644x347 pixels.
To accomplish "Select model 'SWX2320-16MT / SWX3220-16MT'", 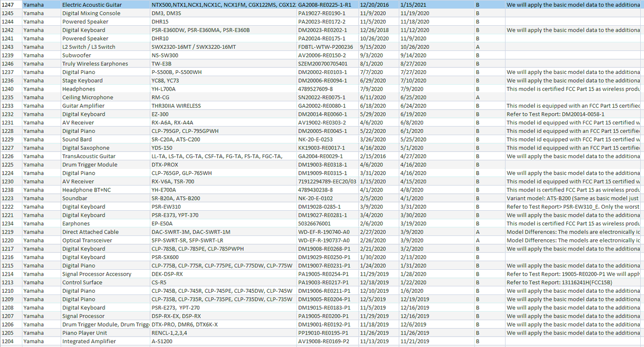I will (223, 47).
